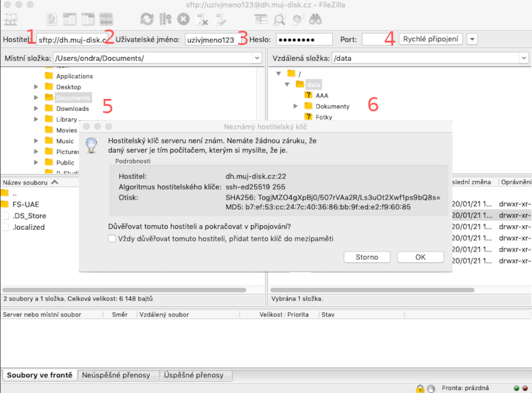Expand the Dokumenty remote folder
The width and height of the screenshot is (532, 393).
pos(295,106)
